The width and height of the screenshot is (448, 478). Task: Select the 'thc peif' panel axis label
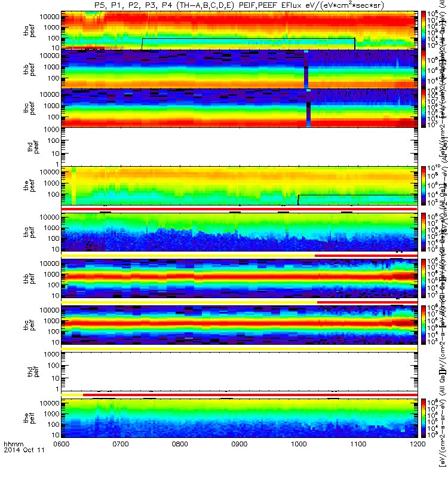(x=29, y=325)
